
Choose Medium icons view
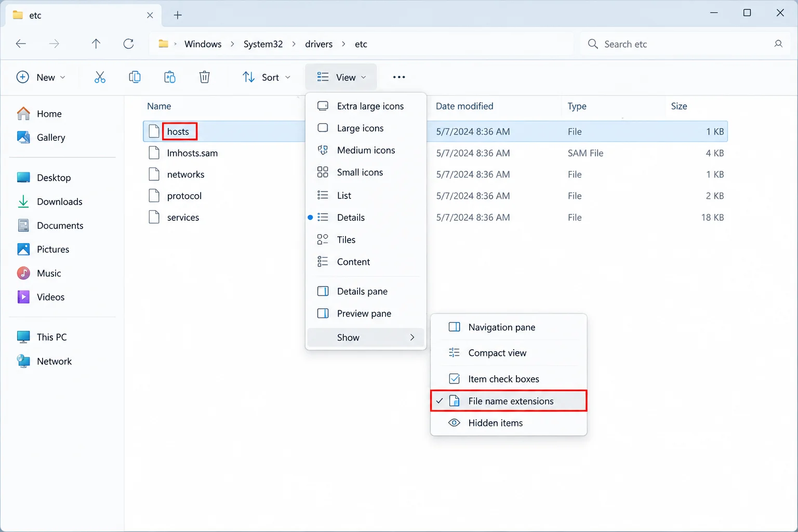click(x=366, y=150)
